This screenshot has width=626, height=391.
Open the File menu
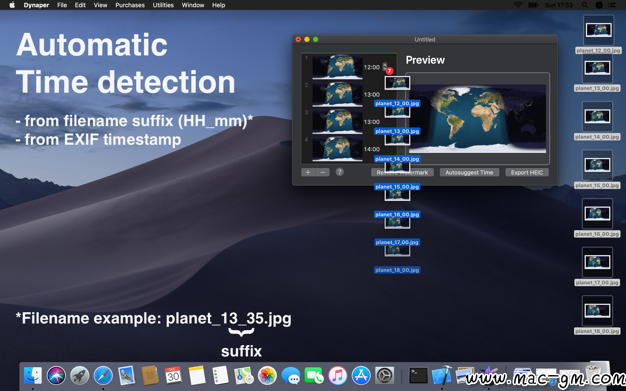(x=62, y=5)
